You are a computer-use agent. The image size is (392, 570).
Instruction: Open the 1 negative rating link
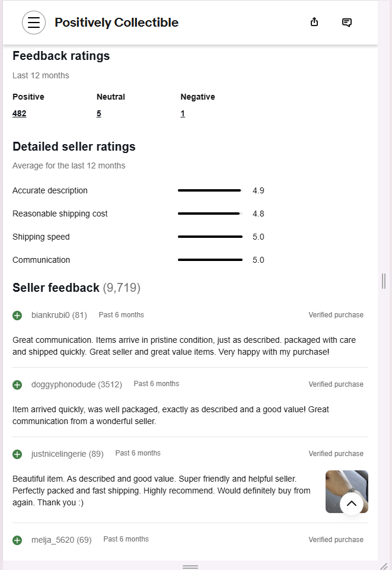coord(183,113)
